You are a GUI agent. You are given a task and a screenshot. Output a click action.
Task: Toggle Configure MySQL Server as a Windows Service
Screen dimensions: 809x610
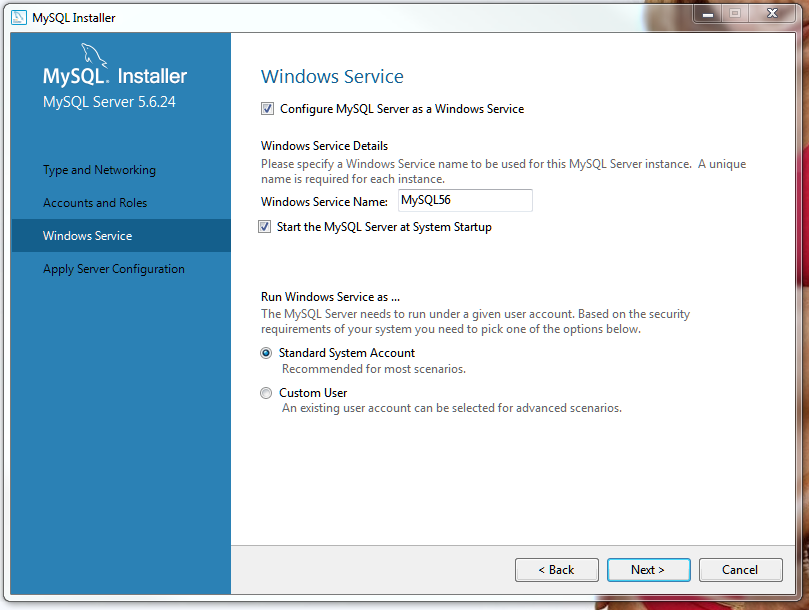point(267,109)
